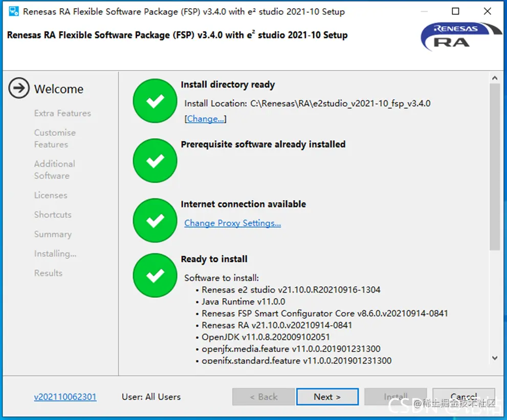
Task: Click the green check beside Ready to install
Action: click(155, 275)
